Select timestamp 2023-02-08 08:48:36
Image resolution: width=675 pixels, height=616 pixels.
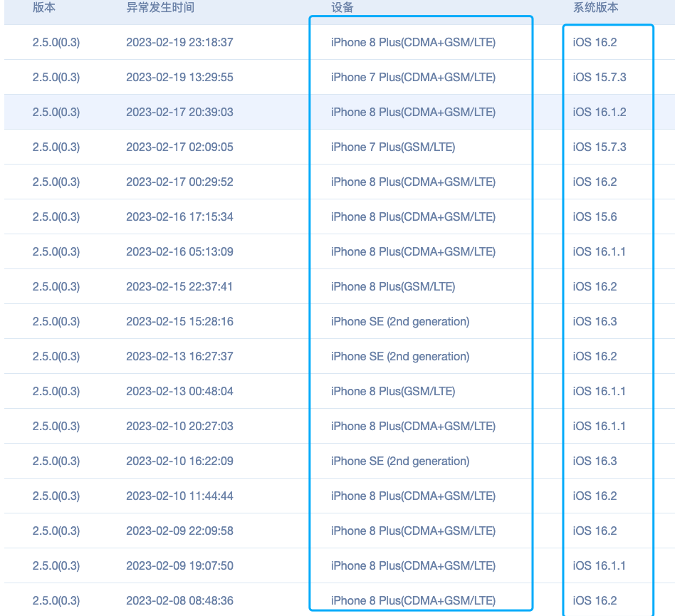(x=179, y=600)
